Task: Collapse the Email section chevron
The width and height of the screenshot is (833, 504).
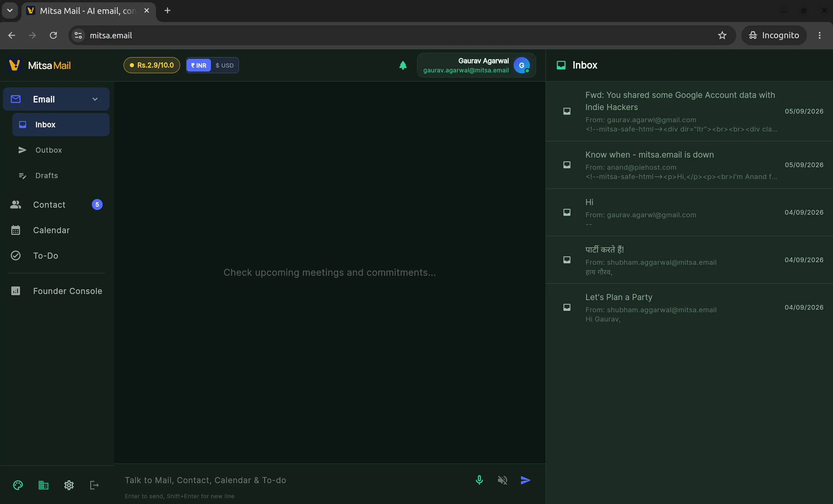Action: click(x=95, y=99)
